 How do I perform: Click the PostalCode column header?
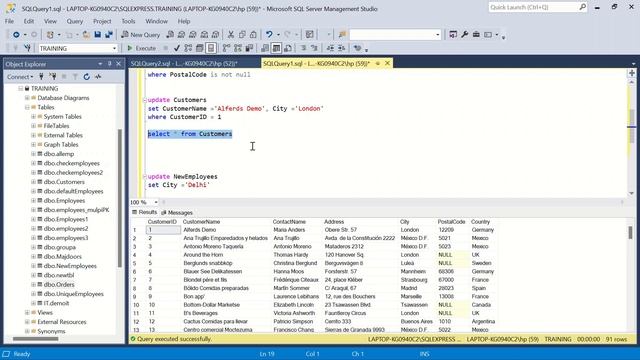(x=451, y=222)
